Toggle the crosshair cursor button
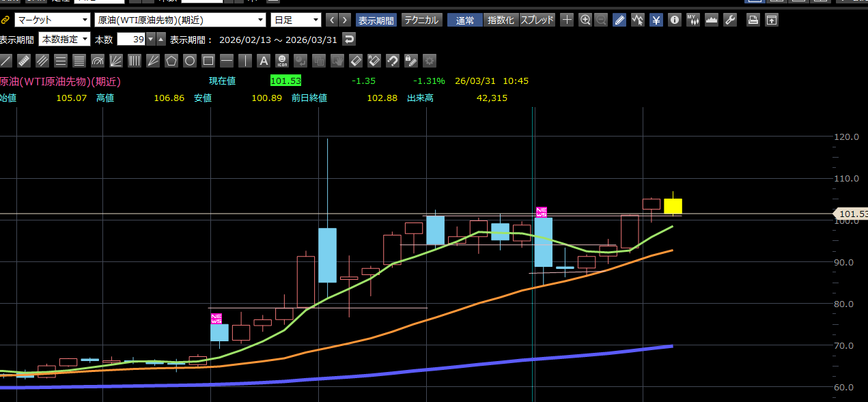 567,20
